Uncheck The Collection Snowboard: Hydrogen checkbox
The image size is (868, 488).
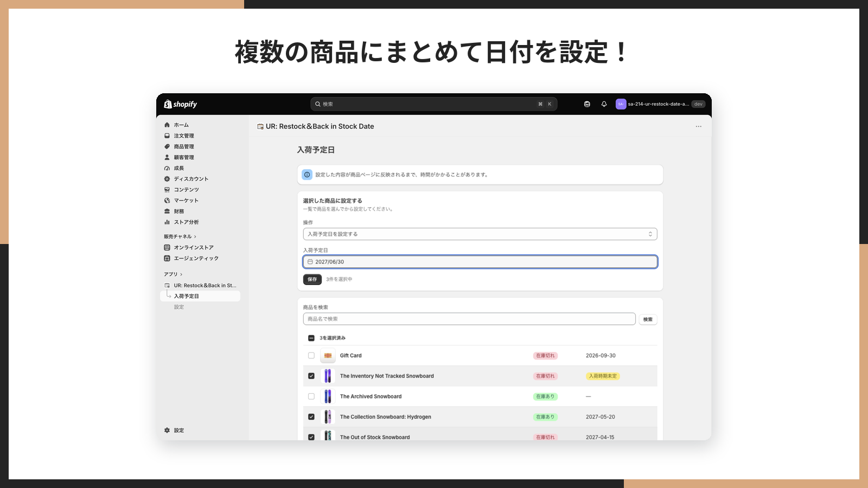click(311, 417)
